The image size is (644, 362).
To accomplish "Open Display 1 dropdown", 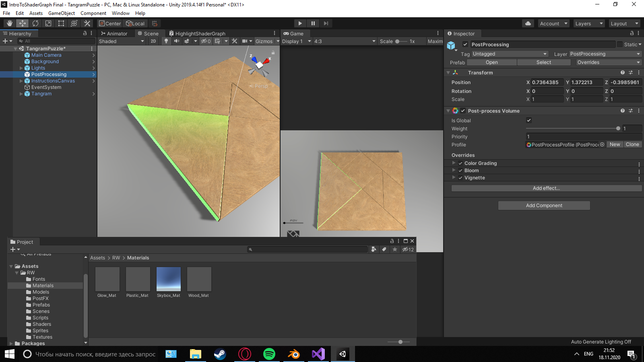I will pos(297,41).
